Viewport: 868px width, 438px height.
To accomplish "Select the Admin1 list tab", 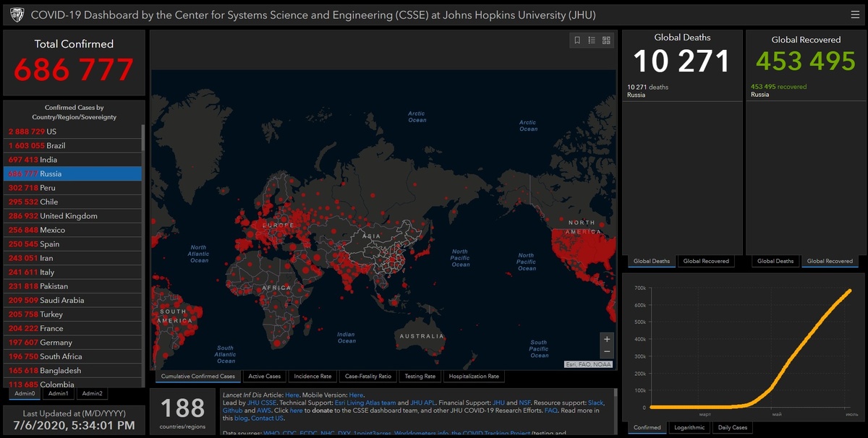I will tap(58, 394).
